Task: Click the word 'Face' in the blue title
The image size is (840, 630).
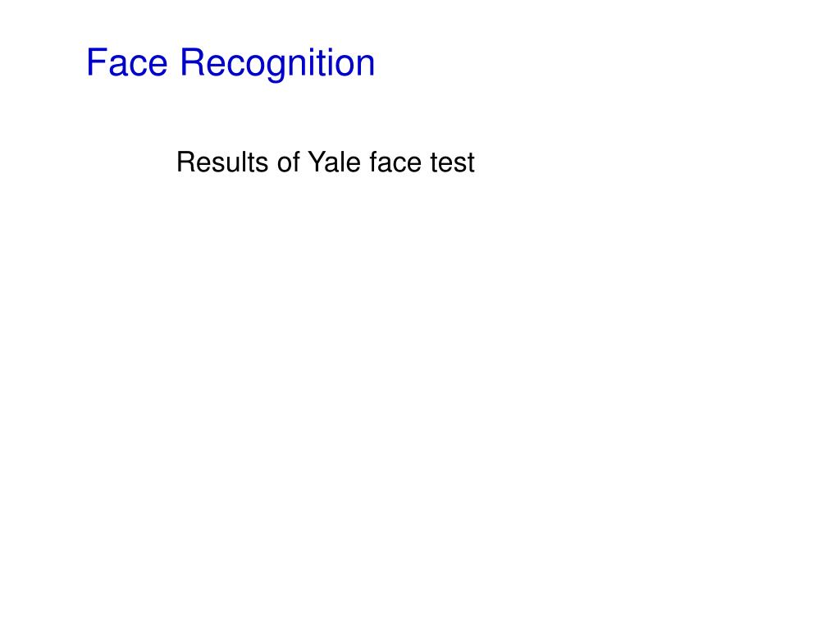Action: 127,62
